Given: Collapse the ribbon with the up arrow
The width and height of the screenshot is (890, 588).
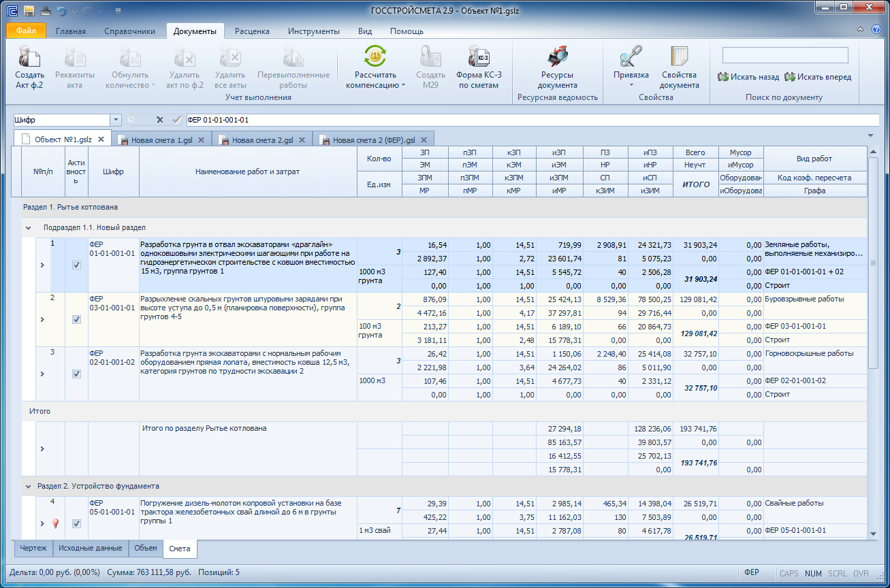Looking at the screenshot, I should coord(861,30).
